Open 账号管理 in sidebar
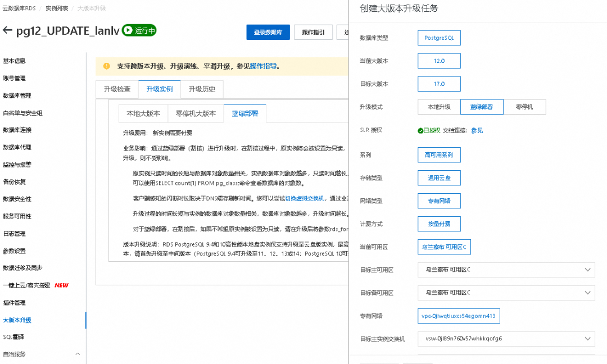This screenshot has height=364, width=607. [14, 78]
